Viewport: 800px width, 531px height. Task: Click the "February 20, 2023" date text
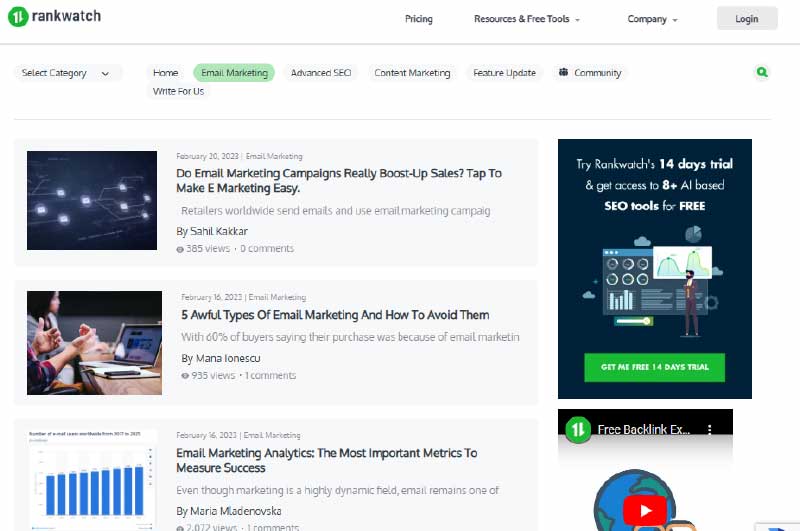coord(207,156)
